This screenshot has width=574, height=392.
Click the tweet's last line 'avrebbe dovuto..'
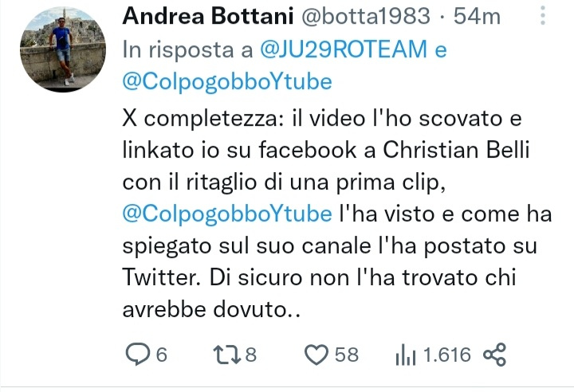click(211, 310)
